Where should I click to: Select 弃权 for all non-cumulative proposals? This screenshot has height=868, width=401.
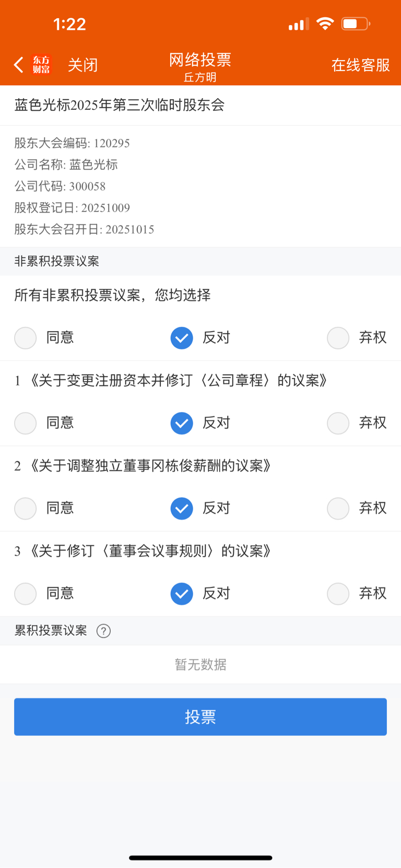338,338
